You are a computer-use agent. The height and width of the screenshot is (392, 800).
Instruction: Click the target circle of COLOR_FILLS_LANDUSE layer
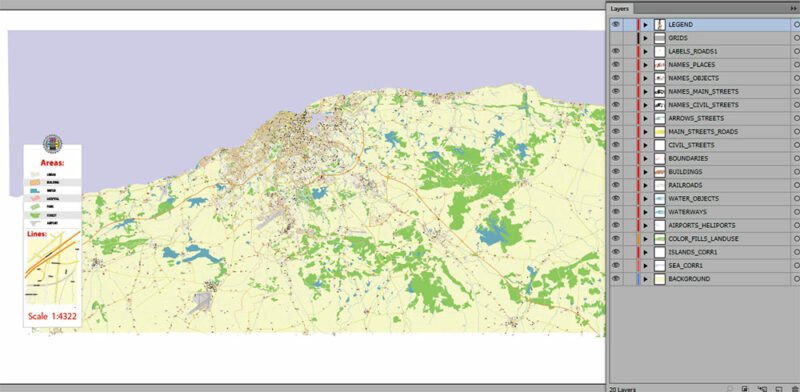tap(797, 239)
